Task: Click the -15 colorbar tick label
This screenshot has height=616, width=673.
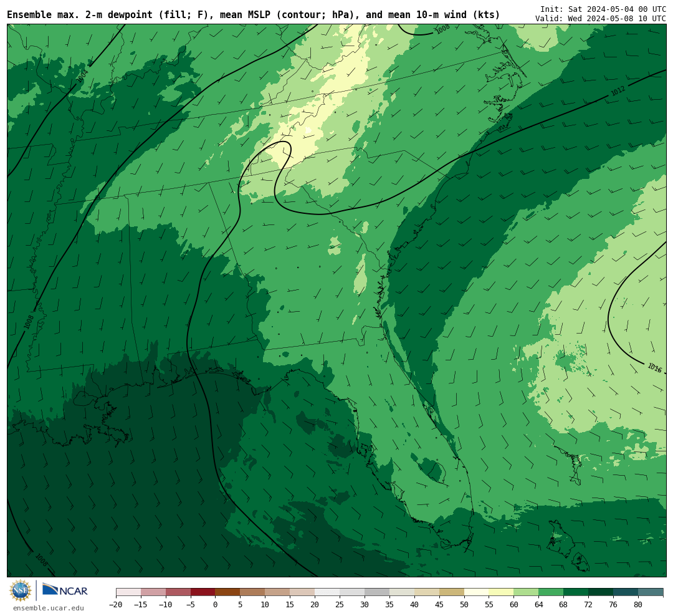Action: pyautogui.click(x=141, y=604)
